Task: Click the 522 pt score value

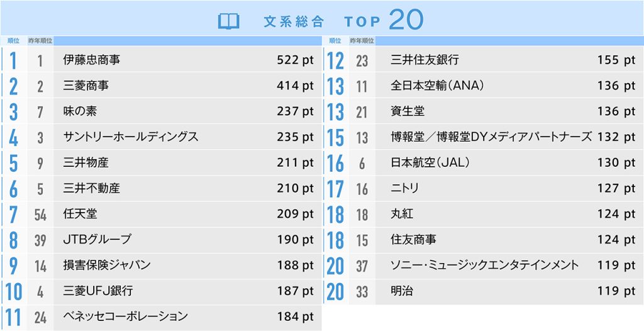Action: click(295, 60)
